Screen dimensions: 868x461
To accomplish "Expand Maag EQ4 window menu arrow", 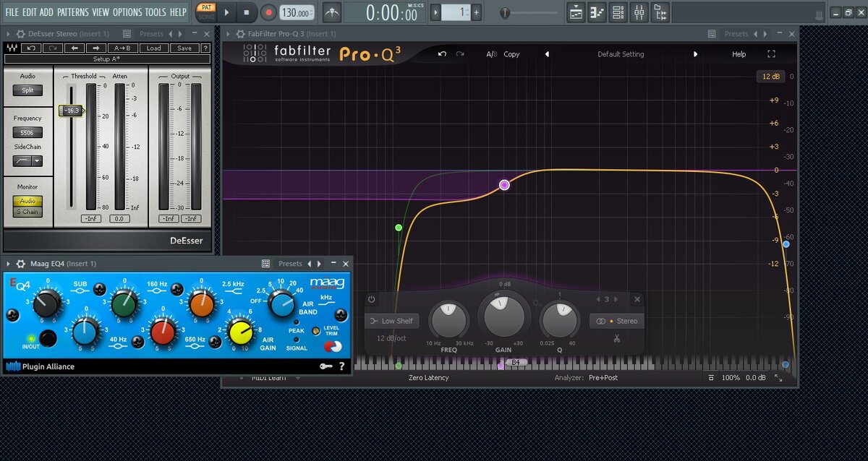I will click(9, 264).
